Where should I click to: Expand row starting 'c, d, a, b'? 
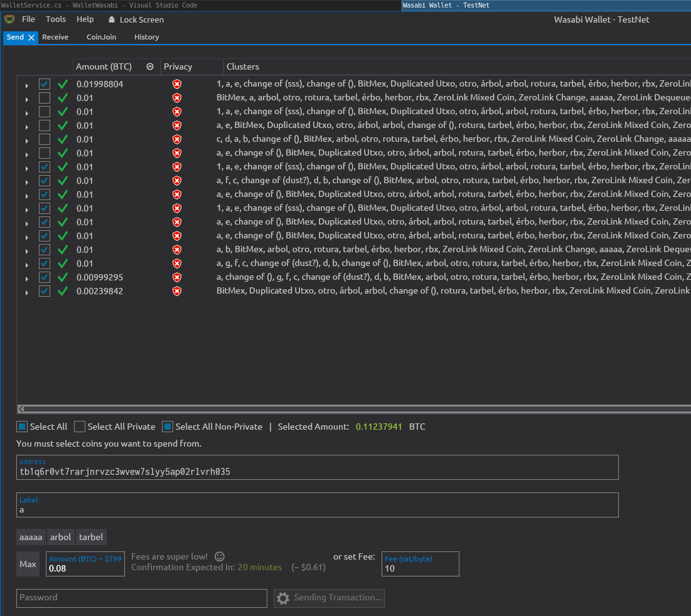coord(27,141)
